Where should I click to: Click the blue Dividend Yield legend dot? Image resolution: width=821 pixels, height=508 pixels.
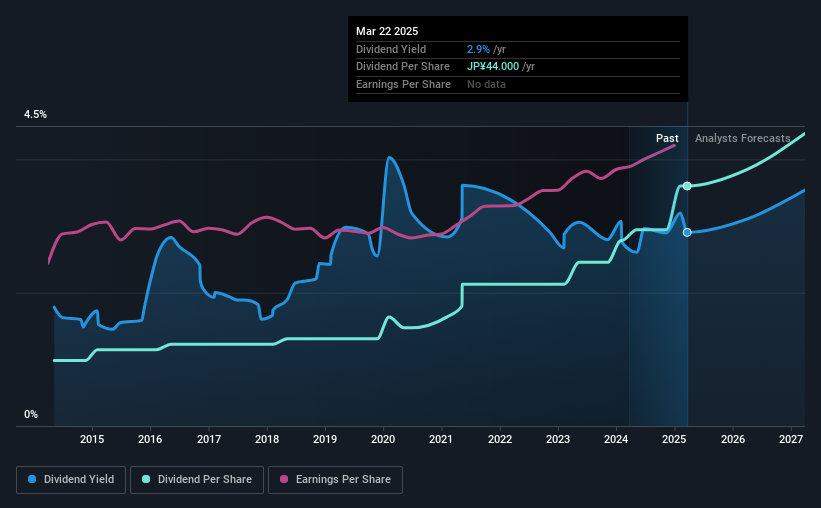(x=32, y=479)
